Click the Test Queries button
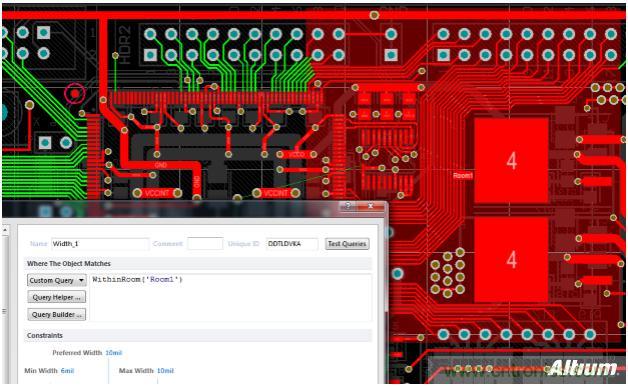The width and height of the screenshot is (628, 386). pyautogui.click(x=347, y=244)
